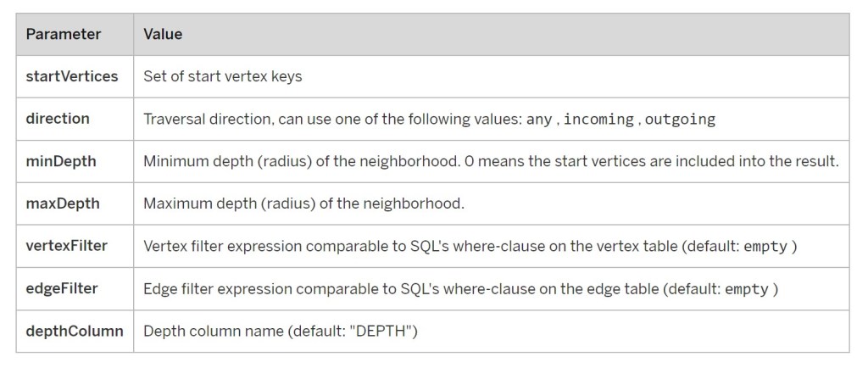Click the code value "any" in direction row
Image resolution: width=868 pixels, height=368 pixels.
pyautogui.click(x=538, y=120)
